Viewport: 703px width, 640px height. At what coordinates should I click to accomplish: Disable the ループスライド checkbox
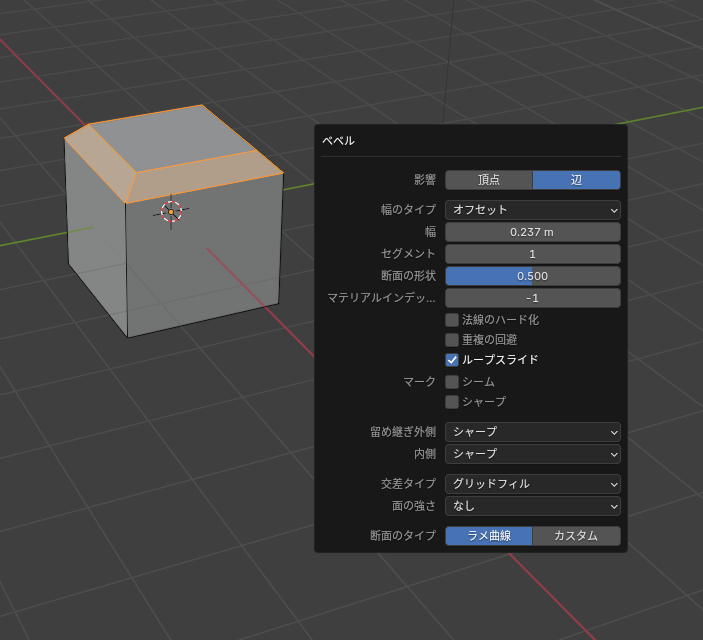tap(452, 360)
